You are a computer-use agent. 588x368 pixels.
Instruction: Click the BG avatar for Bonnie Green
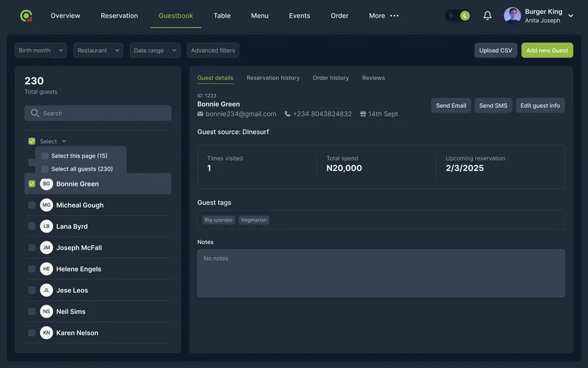[46, 184]
